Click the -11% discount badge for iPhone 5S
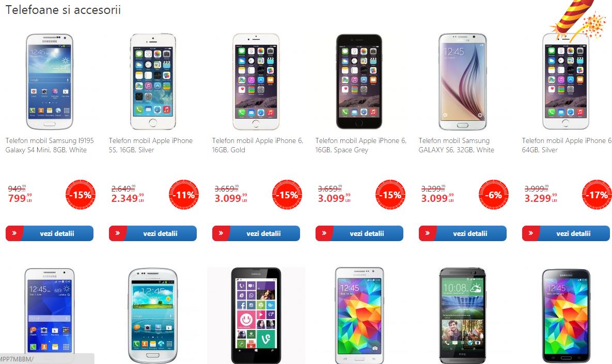The width and height of the screenshot is (612, 364). click(x=184, y=194)
